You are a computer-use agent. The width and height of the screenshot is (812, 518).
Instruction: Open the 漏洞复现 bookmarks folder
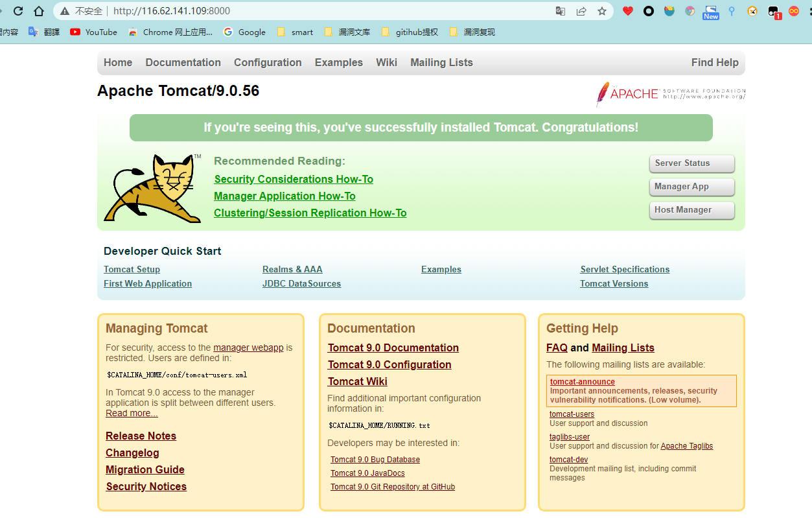(x=471, y=32)
